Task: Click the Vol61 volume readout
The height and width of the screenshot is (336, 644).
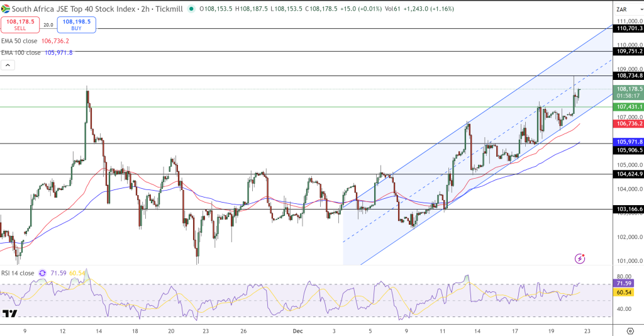Action: pos(392,9)
